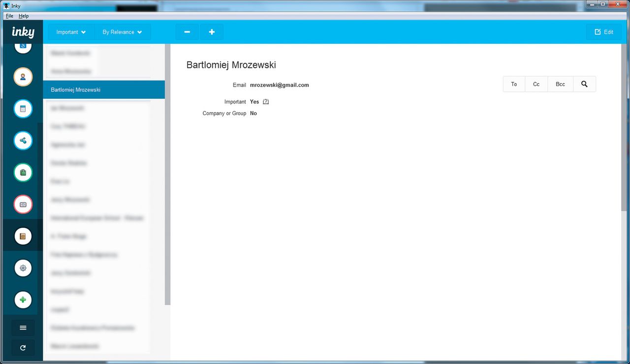Click the To button
The image size is (630, 364).
point(514,84)
